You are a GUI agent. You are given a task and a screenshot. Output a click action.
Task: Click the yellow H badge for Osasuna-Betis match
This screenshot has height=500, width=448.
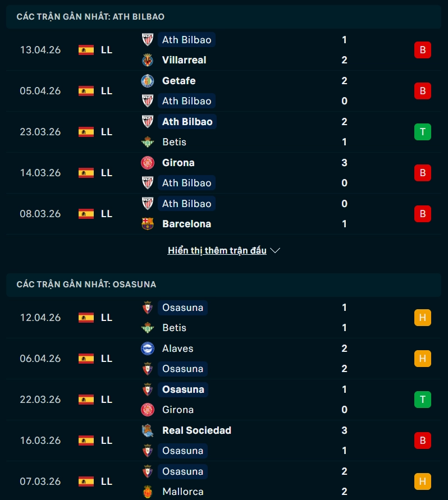pos(423,317)
